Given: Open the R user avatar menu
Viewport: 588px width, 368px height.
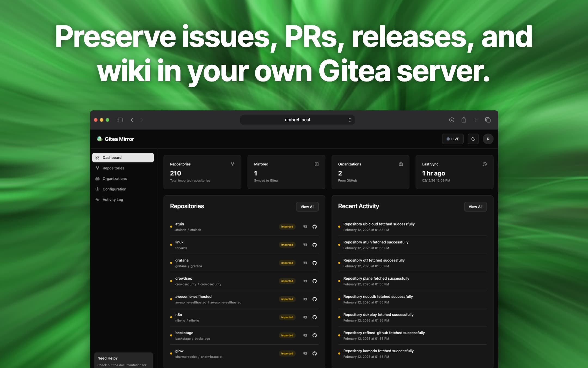Looking at the screenshot, I should coord(488,139).
